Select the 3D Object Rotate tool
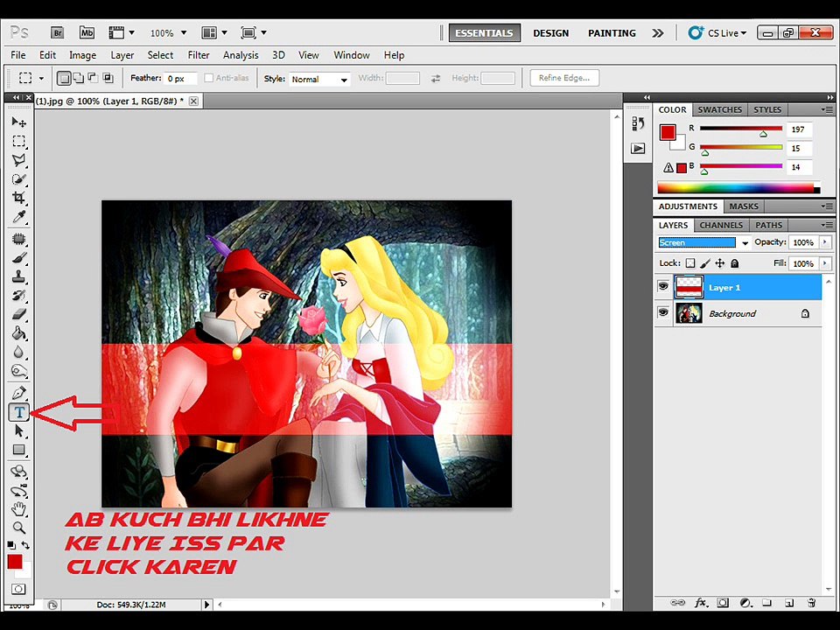This screenshot has height=630, width=840. tap(18, 472)
